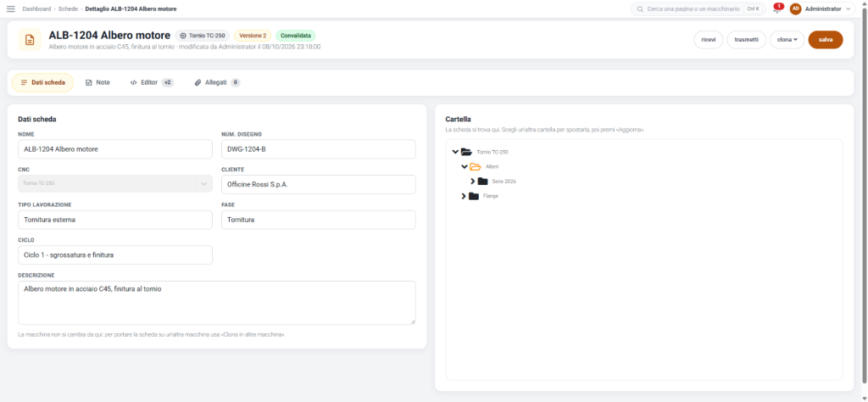Open the Allegati tab
Image resolution: width=868 pixels, height=402 pixels.
(217, 82)
